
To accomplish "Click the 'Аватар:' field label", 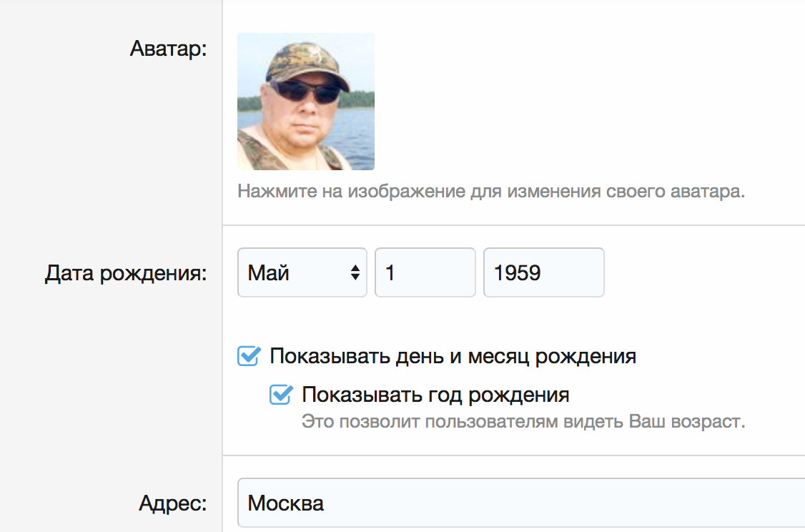I will coord(168,49).
